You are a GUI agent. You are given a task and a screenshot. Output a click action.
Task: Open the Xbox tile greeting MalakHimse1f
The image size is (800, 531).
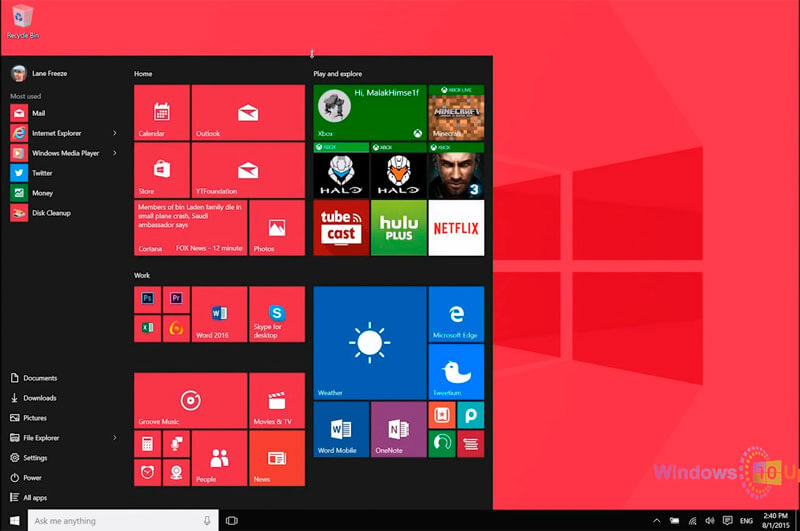(x=370, y=113)
